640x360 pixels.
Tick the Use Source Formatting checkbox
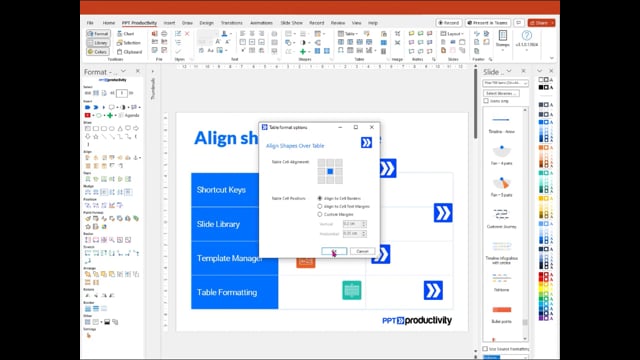485,349
